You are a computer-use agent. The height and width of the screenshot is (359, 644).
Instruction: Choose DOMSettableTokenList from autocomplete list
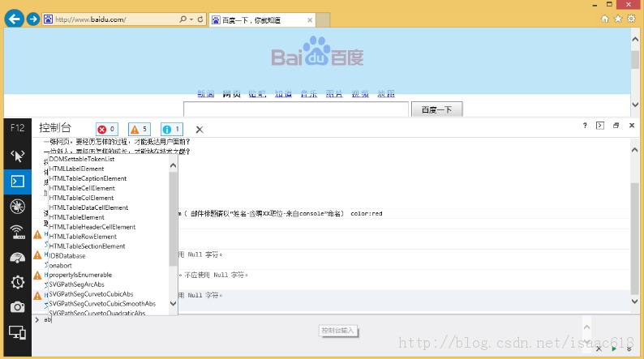coord(82,159)
